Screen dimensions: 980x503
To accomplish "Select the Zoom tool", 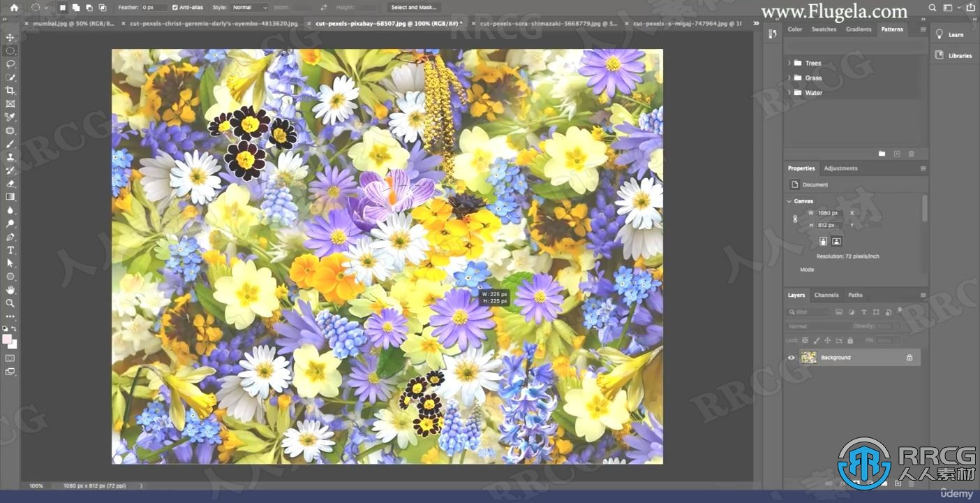I will pyautogui.click(x=10, y=303).
